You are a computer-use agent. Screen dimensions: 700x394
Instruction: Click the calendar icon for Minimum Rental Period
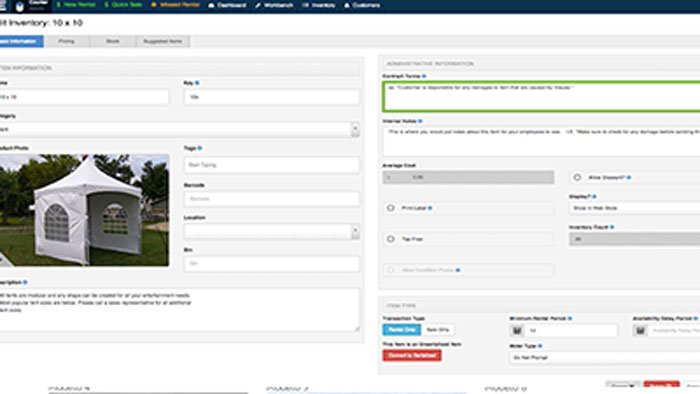click(517, 331)
